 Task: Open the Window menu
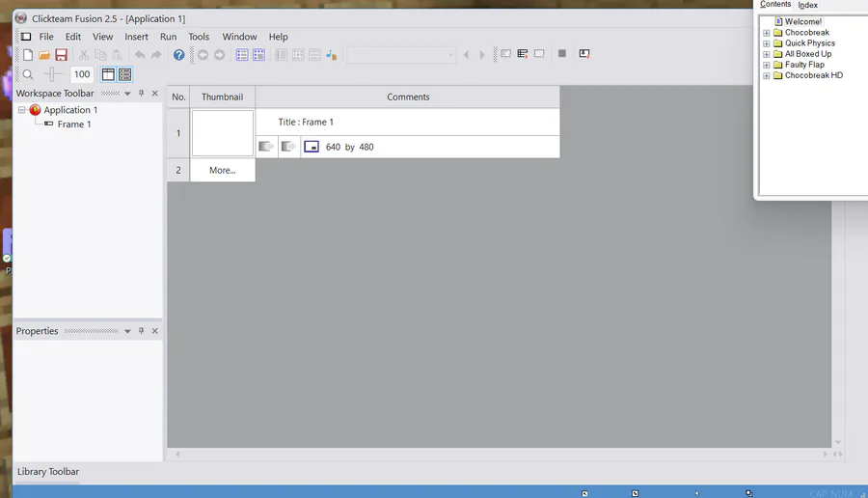point(240,37)
